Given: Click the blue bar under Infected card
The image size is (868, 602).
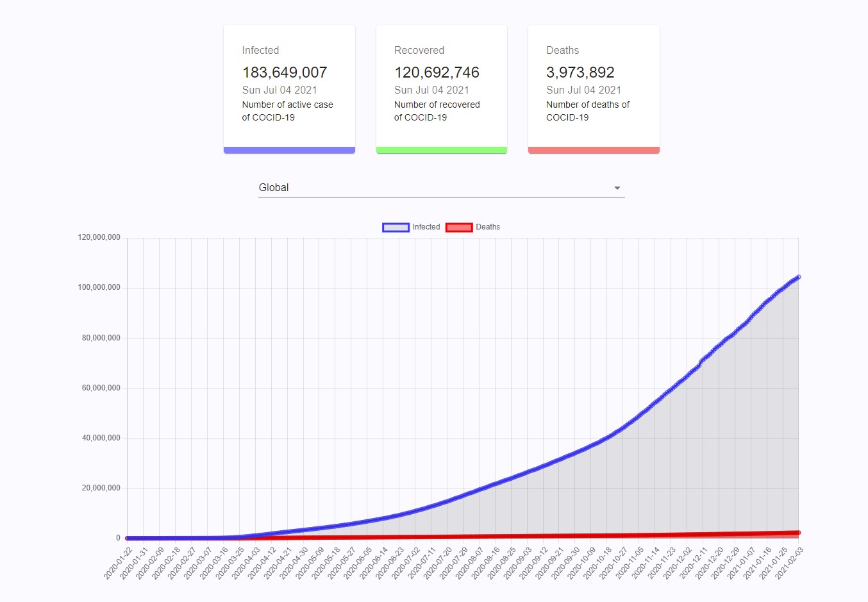Looking at the screenshot, I should (x=289, y=150).
